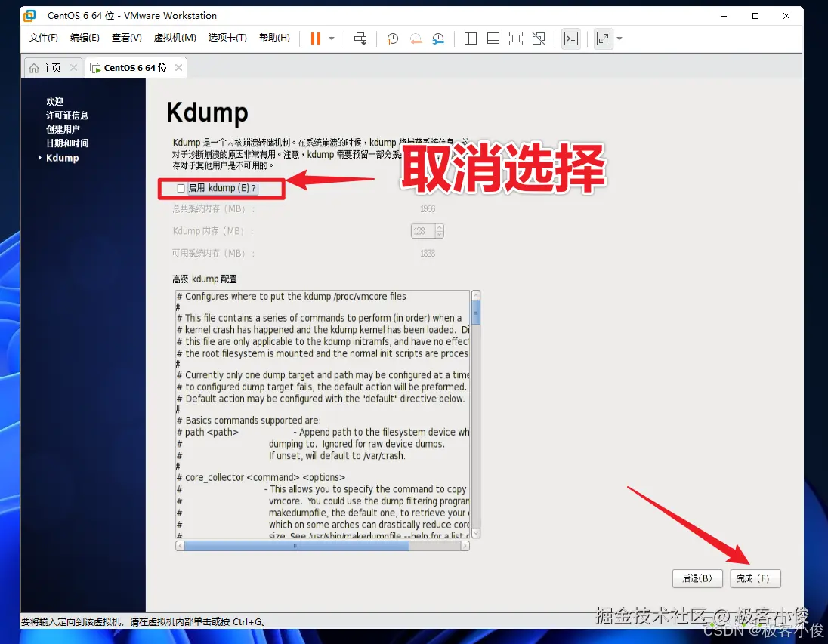Screen dimensions: 828x644
Task: Select 许可证信息 in the setup sidebar
Action: point(67,115)
